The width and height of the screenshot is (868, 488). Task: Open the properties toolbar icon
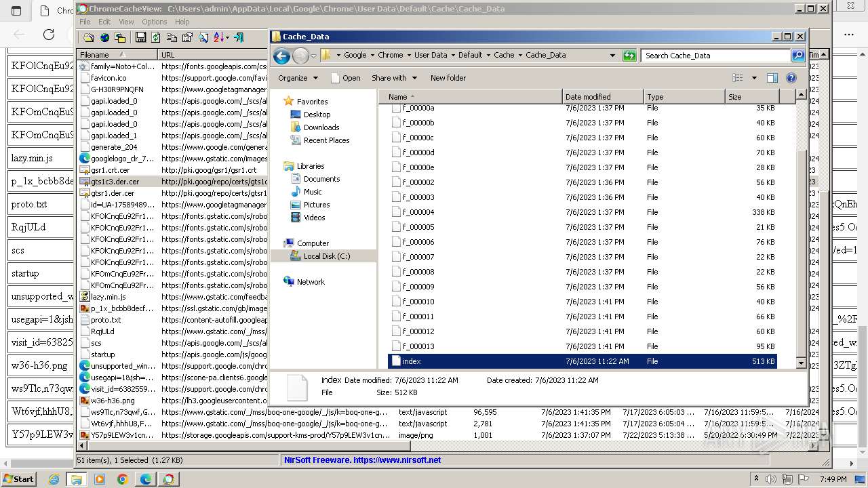(187, 38)
